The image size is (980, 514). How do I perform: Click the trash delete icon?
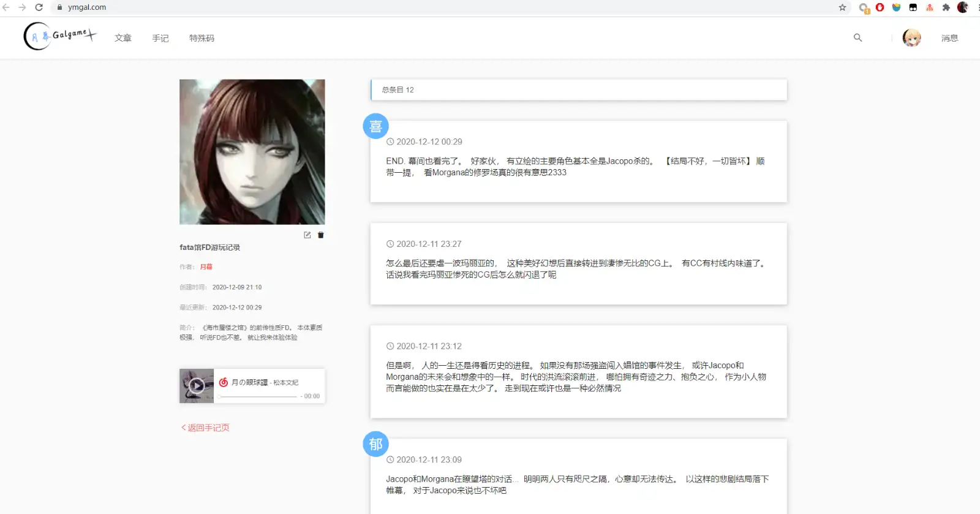coord(321,235)
